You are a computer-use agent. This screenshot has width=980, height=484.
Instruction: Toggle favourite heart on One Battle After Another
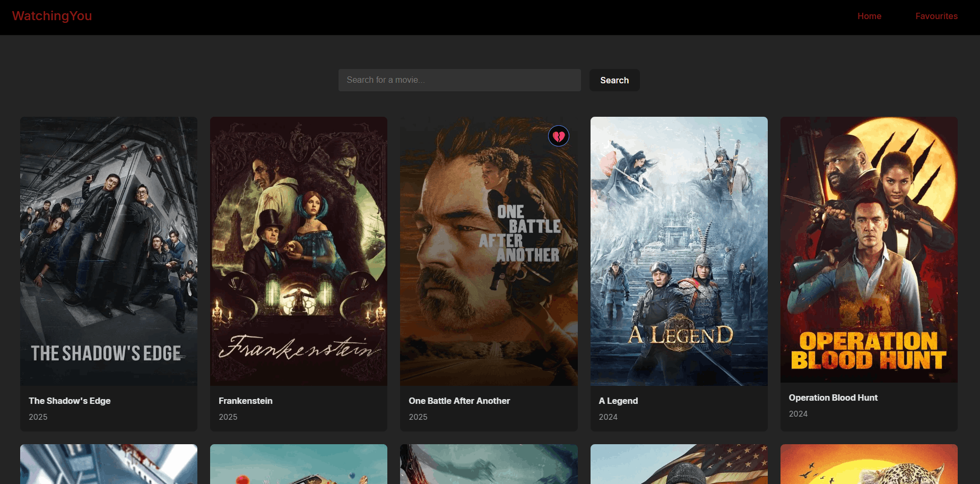[559, 136]
